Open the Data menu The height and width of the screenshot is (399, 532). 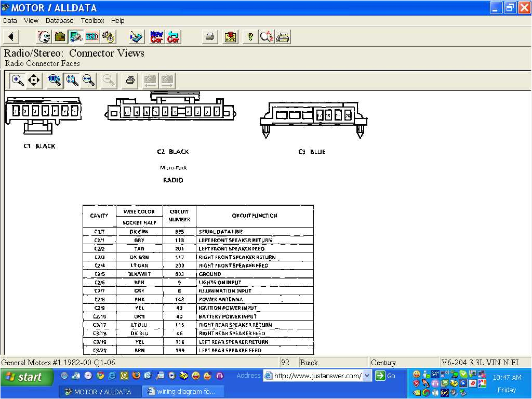(x=9, y=20)
